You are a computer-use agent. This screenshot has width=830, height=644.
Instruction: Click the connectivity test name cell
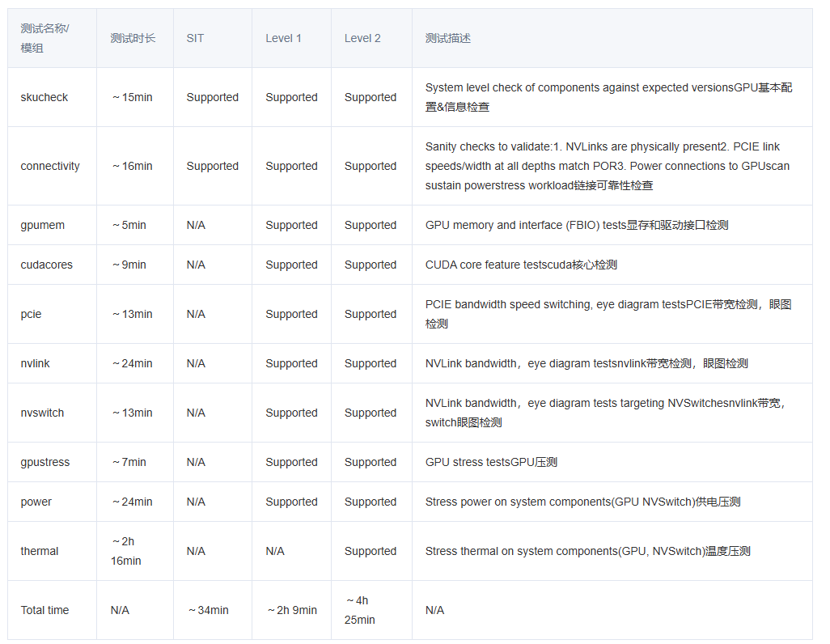click(x=50, y=166)
